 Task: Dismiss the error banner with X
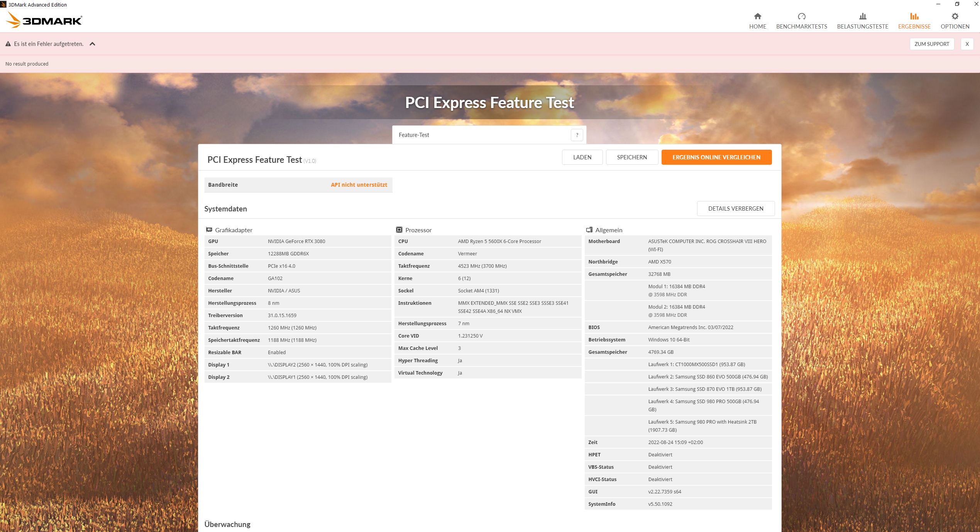click(x=967, y=44)
